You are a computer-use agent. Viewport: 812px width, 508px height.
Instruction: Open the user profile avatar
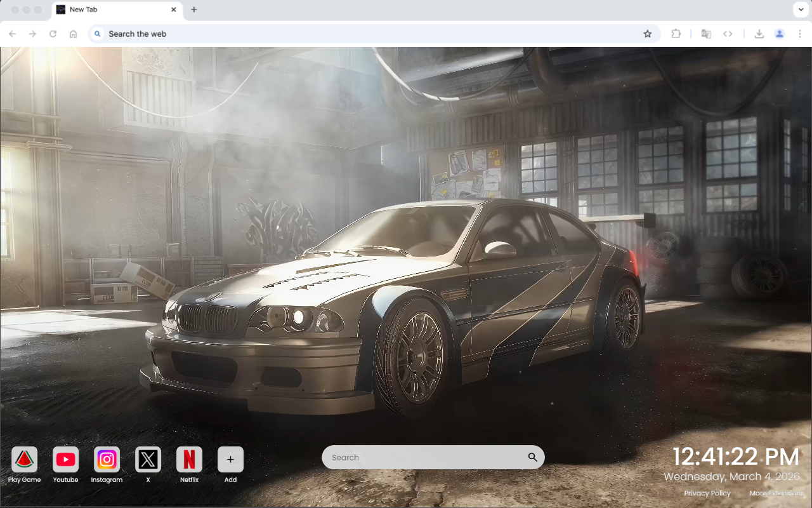[x=780, y=34]
